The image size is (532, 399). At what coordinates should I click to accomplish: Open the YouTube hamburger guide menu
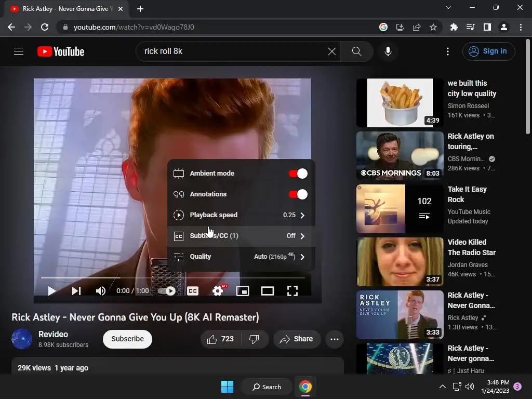[x=19, y=51]
